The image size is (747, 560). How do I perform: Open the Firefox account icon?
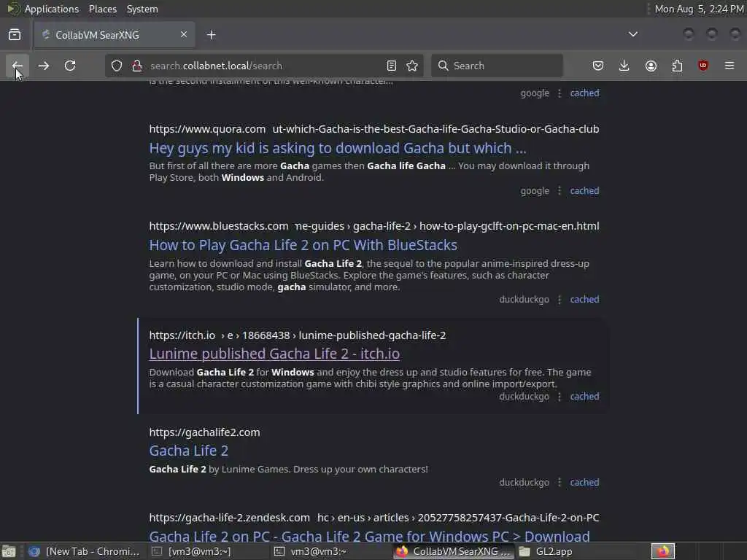[x=651, y=66]
